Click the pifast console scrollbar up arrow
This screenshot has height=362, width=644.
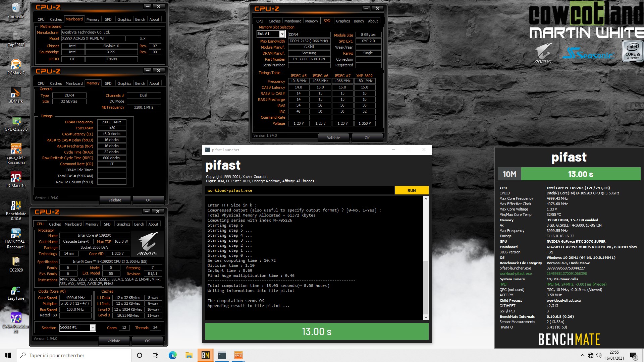coord(426,199)
